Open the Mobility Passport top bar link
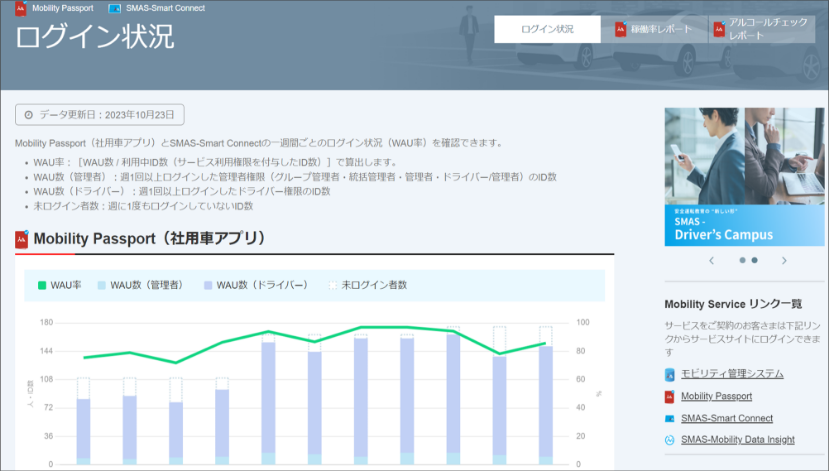Screen dimensions: 829x471 pos(62,8)
